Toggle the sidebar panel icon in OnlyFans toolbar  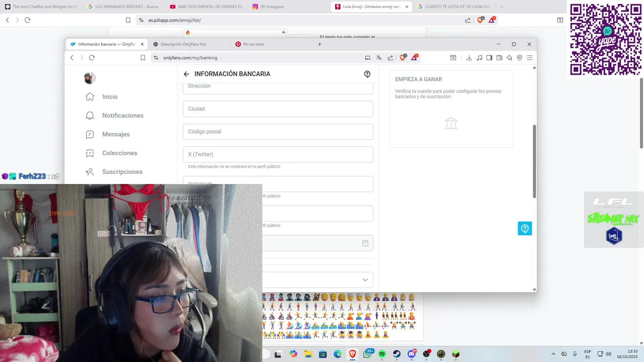click(489, 58)
